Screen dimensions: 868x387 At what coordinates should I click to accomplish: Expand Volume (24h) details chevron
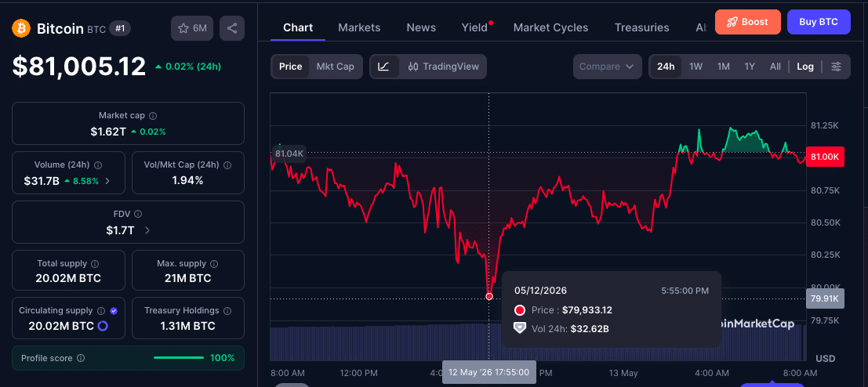pyautogui.click(x=107, y=181)
